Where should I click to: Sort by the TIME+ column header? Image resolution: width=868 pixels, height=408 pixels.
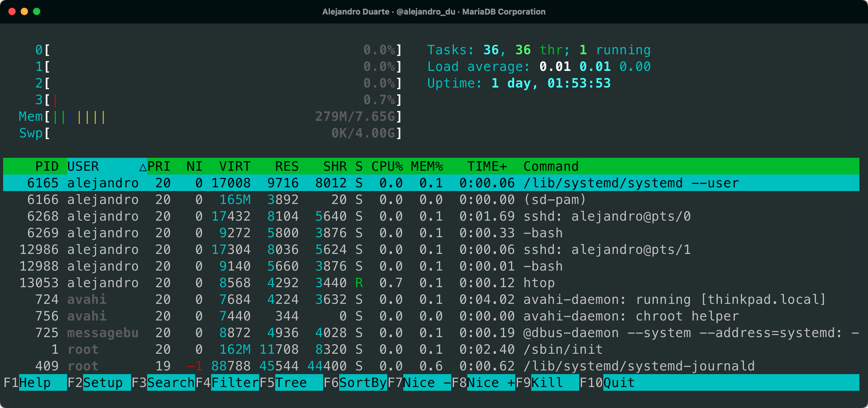pyautogui.click(x=487, y=167)
